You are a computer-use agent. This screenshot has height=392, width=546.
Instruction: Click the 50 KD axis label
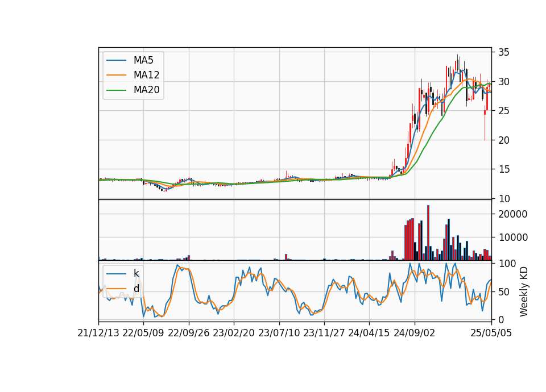(x=504, y=292)
